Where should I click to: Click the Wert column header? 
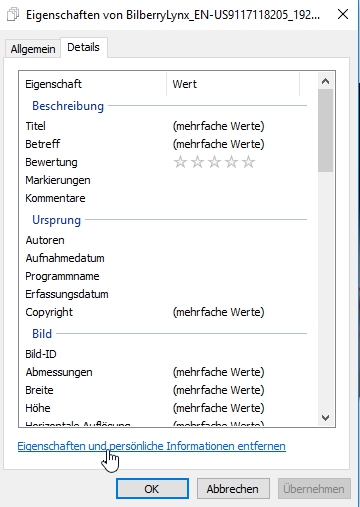[x=233, y=84]
